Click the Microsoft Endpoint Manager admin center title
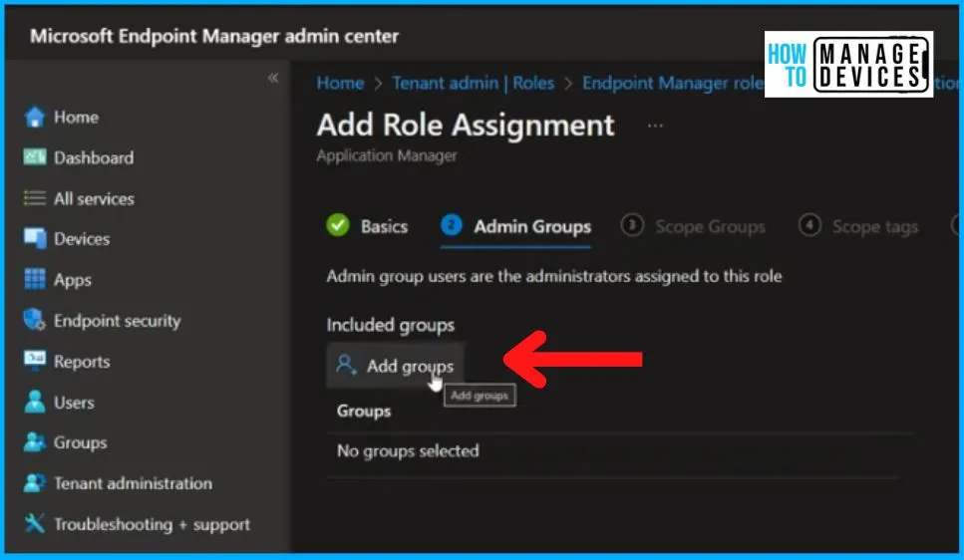The height and width of the screenshot is (560, 964). [x=214, y=36]
